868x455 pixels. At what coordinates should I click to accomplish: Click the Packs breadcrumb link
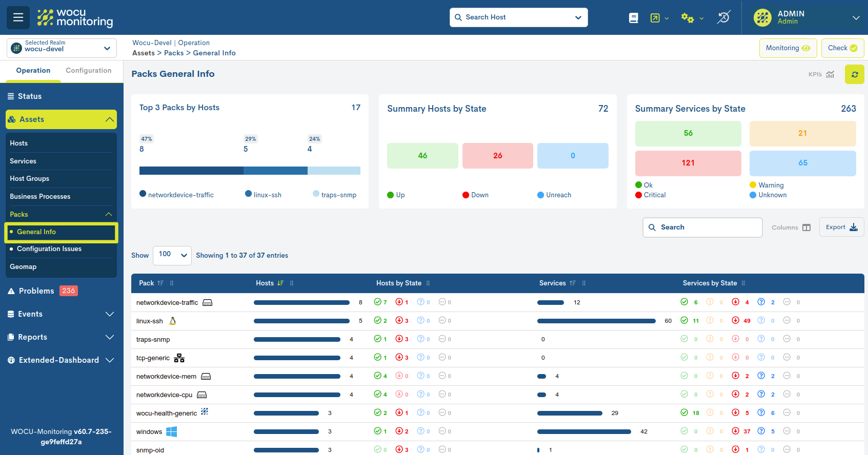pyautogui.click(x=174, y=53)
